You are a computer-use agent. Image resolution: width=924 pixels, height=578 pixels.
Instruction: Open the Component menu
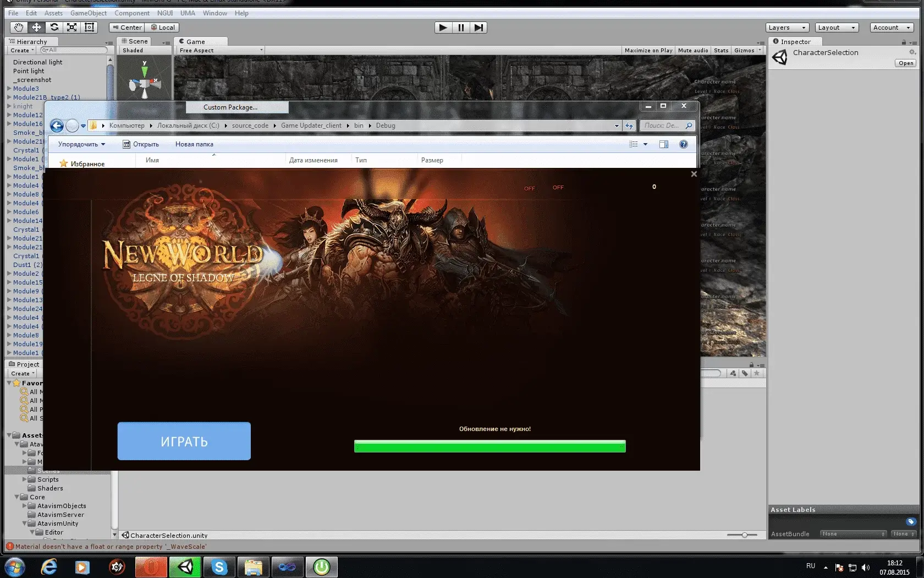(x=132, y=13)
